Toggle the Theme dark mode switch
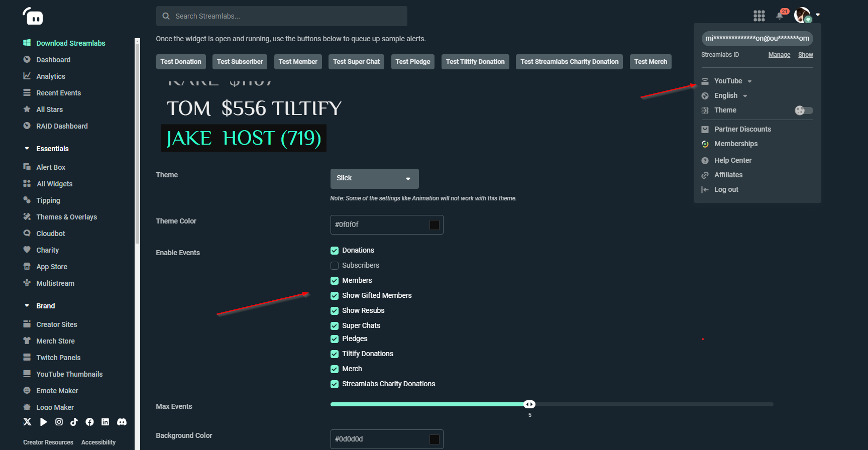Screen dimensions: 868x450 pos(804,110)
